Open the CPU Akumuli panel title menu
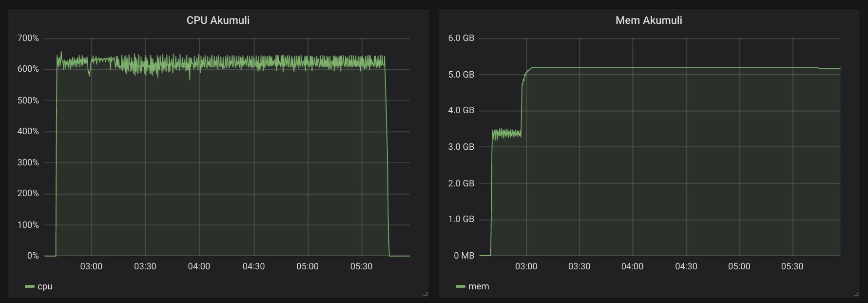Image resolution: width=868 pixels, height=303 pixels. coord(218,20)
